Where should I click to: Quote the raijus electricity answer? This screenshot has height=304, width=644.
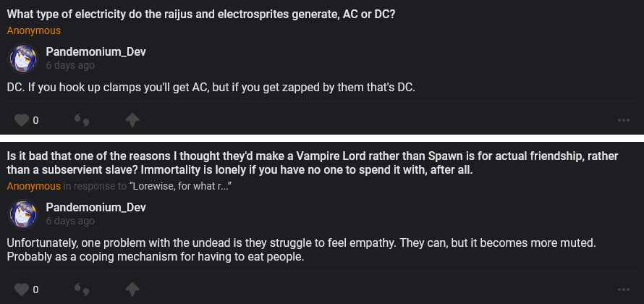pos(82,120)
